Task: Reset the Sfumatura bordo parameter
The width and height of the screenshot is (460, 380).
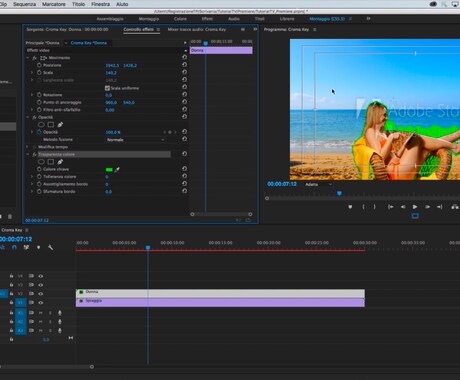Action: (x=184, y=191)
